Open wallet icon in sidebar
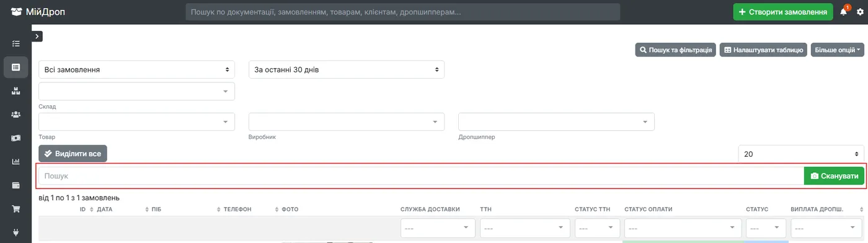 tap(16, 185)
